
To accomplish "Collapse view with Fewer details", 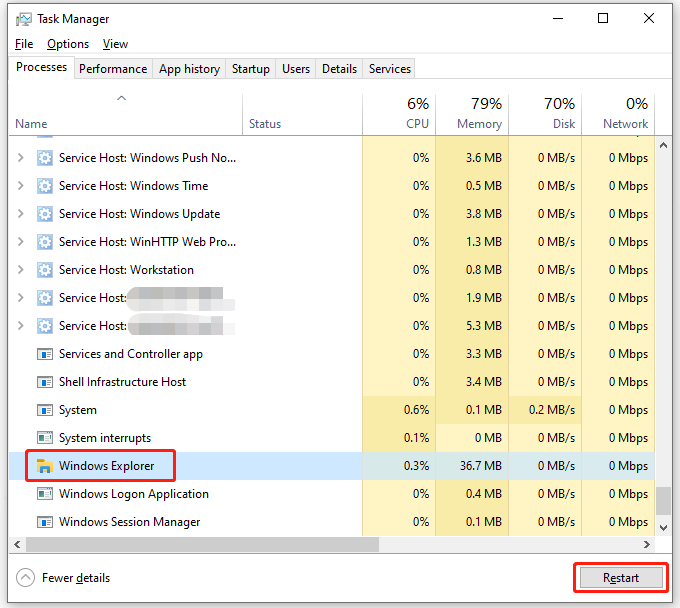I will click(65, 578).
